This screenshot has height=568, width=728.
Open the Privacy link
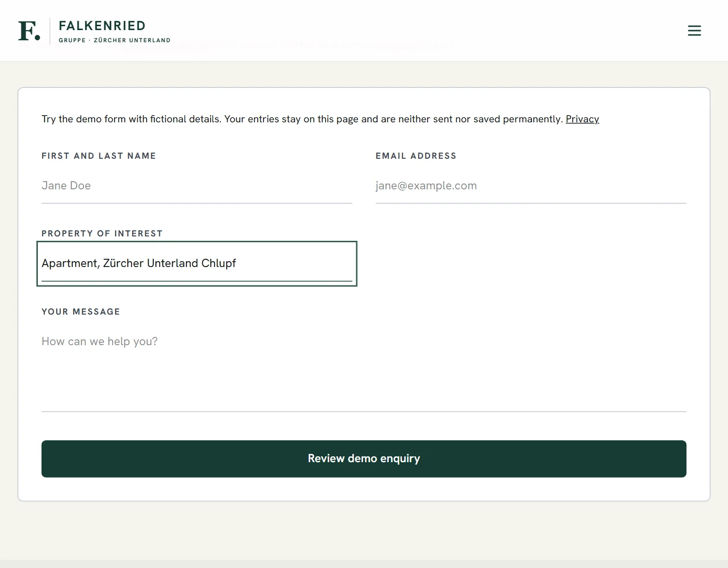582,119
